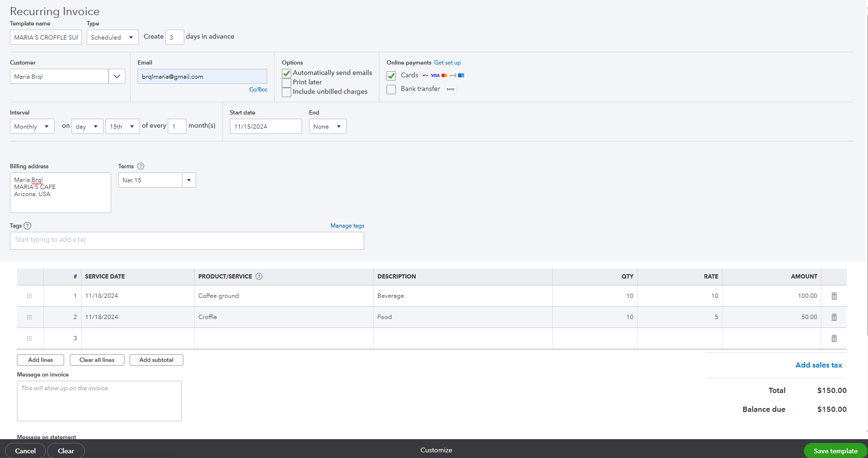Select the Croffle product cell

point(284,317)
